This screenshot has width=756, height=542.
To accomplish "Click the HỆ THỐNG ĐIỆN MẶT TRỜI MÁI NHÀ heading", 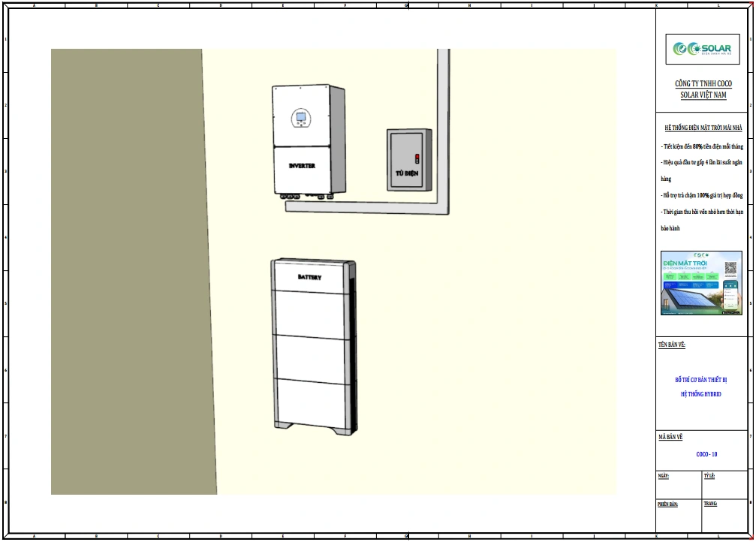I will pos(703,128).
